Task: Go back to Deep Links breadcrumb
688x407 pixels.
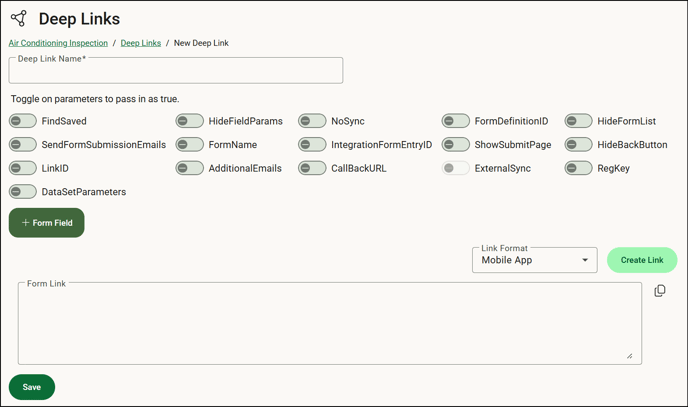Action: click(141, 43)
